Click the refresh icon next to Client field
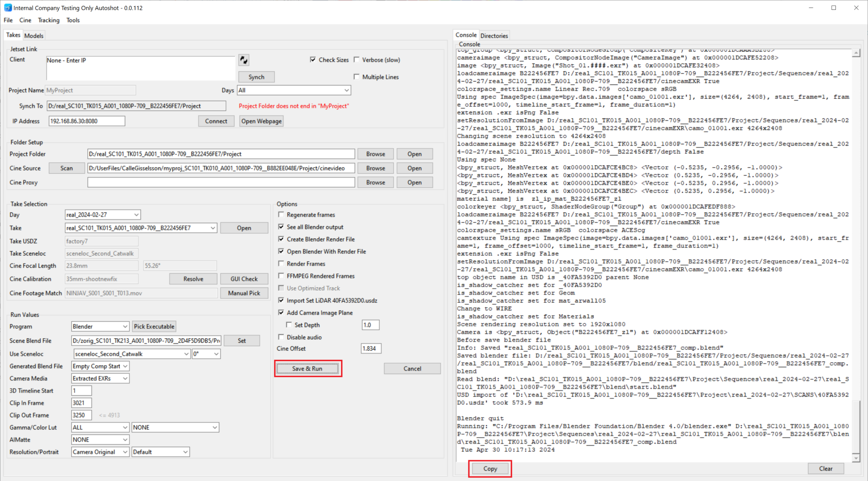This screenshot has height=481, width=868. point(244,60)
